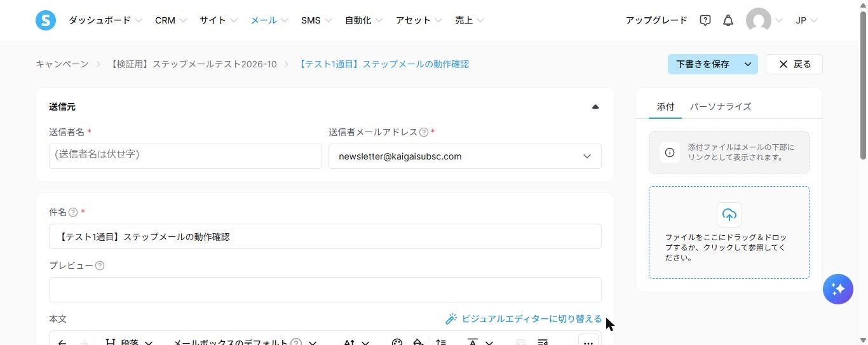Click the sparkle AI assistant floating button

tap(838, 289)
